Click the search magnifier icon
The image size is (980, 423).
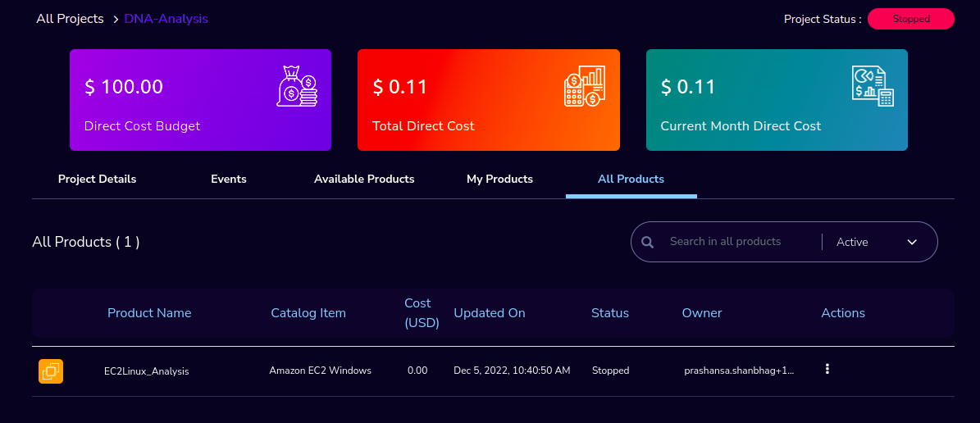[648, 242]
